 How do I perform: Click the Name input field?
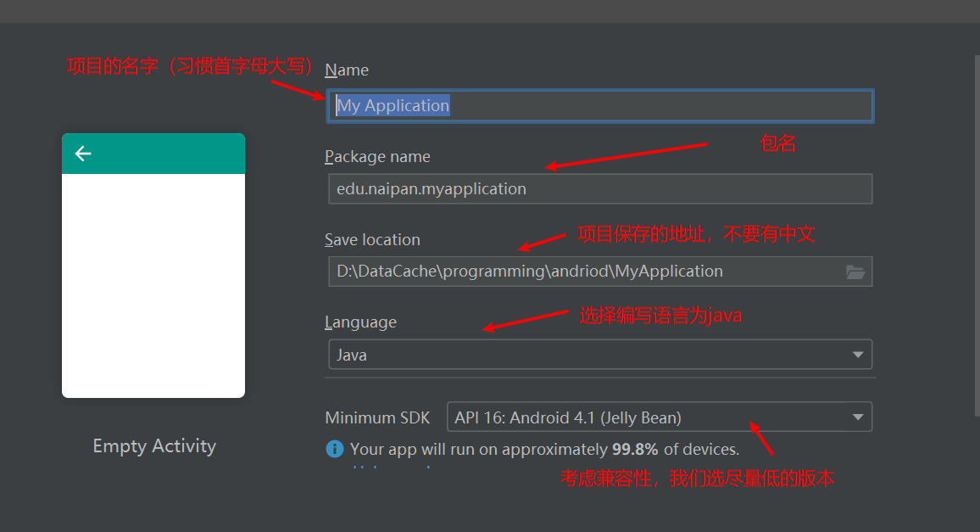click(x=600, y=105)
